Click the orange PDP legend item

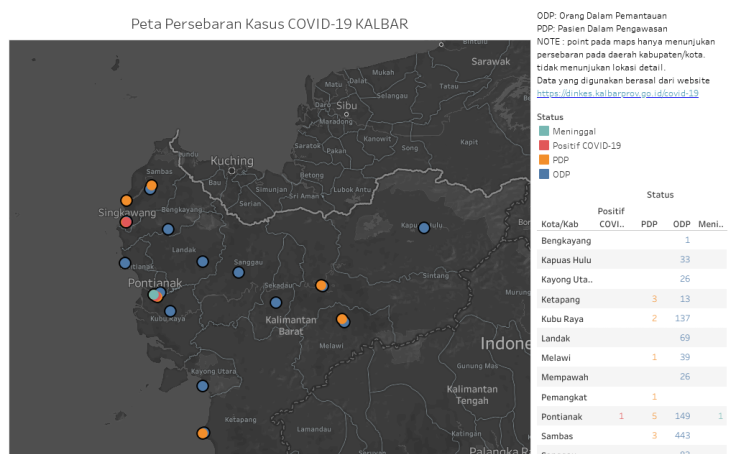[x=559, y=159]
